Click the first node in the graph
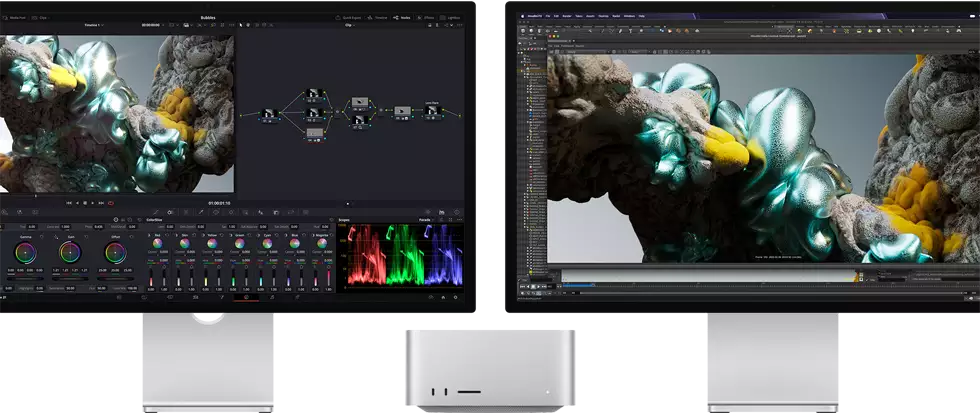 (269, 114)
